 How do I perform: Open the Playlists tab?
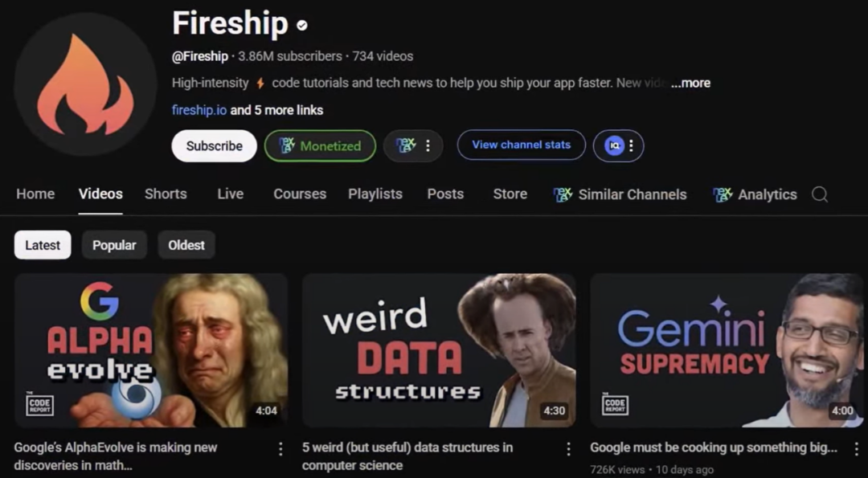tap(375, 194)
